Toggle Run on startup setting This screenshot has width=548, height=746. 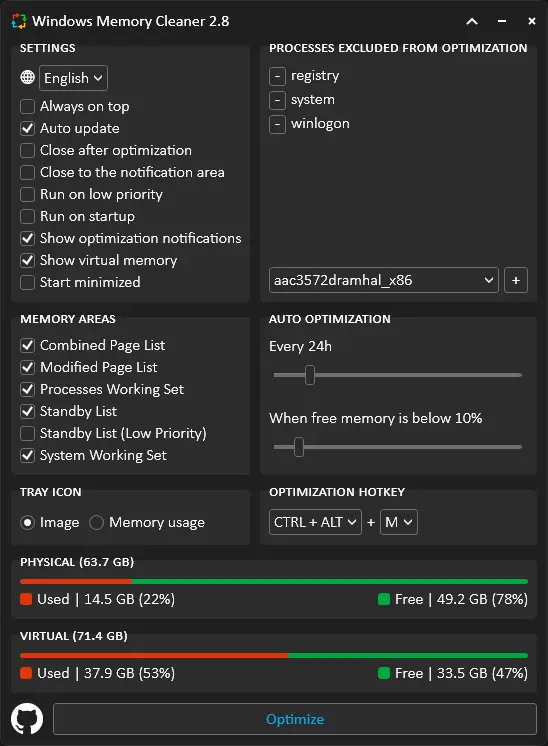[x=28, y=216]
